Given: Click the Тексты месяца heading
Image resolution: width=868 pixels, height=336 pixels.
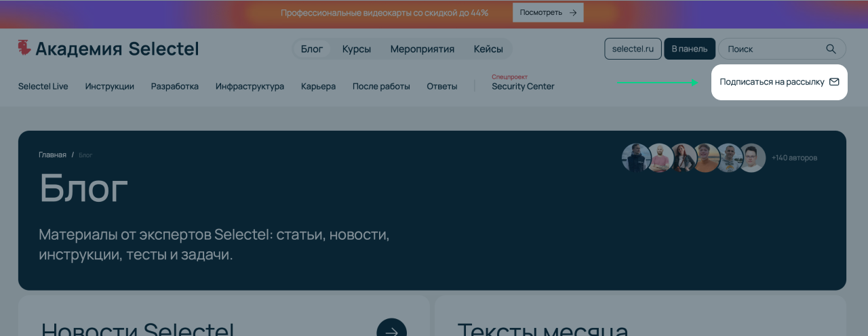Looking at the screenshot, I should coord(542,329).
